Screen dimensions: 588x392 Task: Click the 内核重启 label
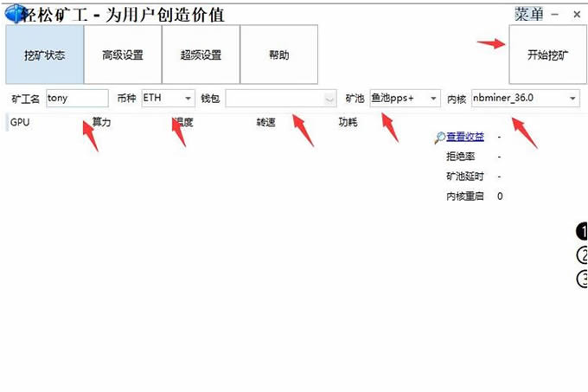465,196
